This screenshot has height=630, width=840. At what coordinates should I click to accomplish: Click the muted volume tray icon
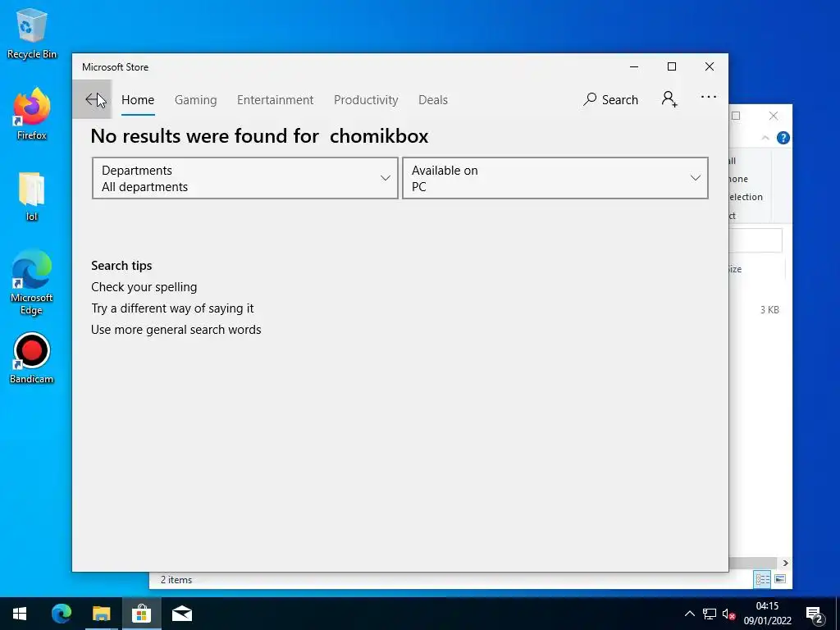(728, 614)
